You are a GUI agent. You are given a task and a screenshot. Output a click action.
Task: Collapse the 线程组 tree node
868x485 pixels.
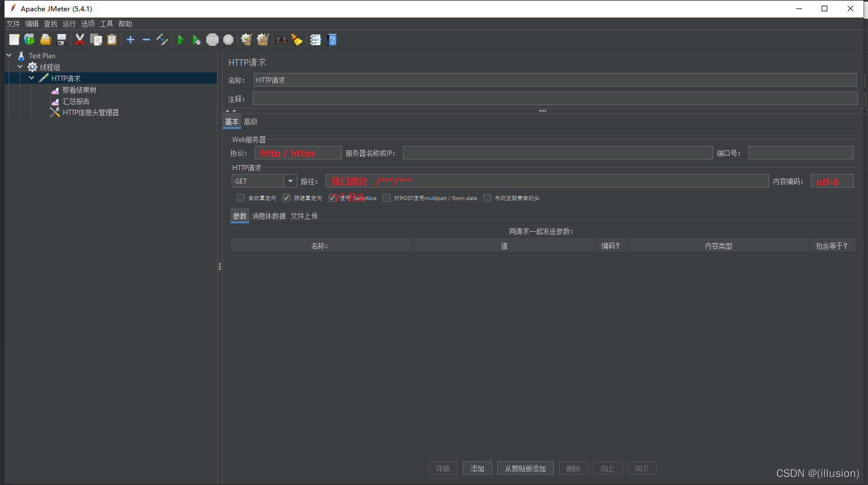click(20, 67)
